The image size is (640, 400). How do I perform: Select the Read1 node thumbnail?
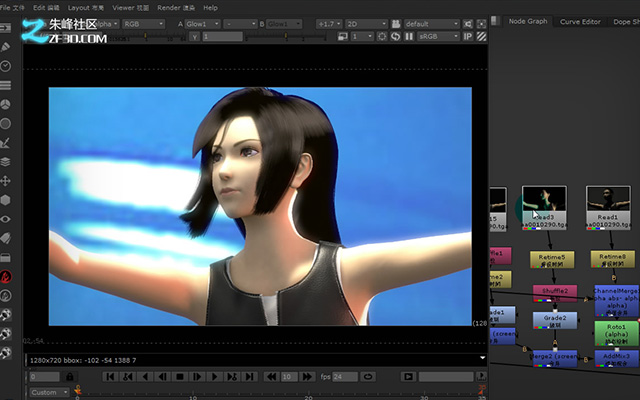pyautogui.click(x=608, y=200)
